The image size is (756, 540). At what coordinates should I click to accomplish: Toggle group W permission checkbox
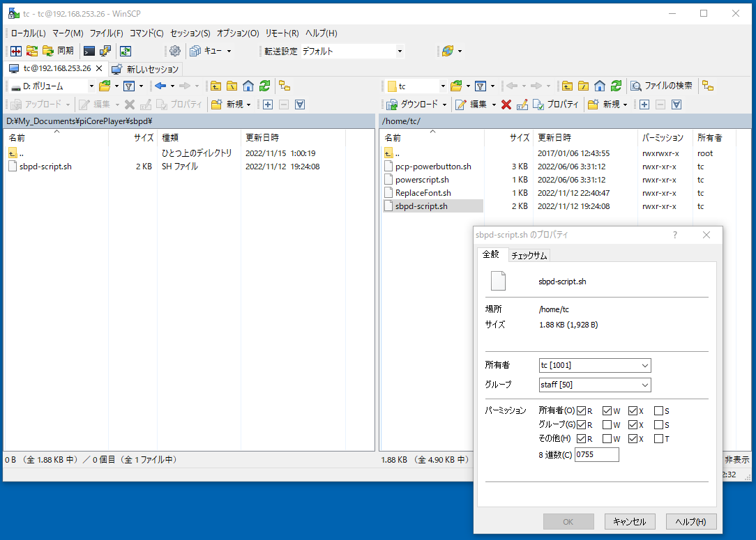[607, 425]
